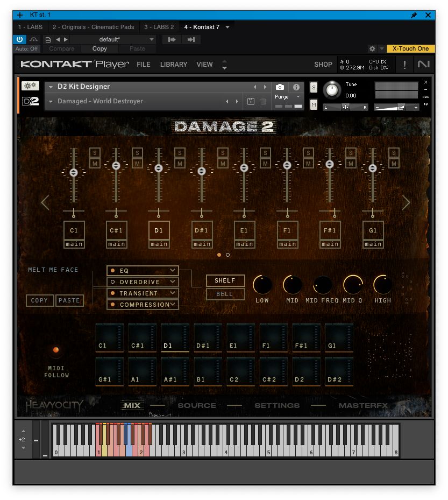Open the PV button in instrument header

coord(425,104)
